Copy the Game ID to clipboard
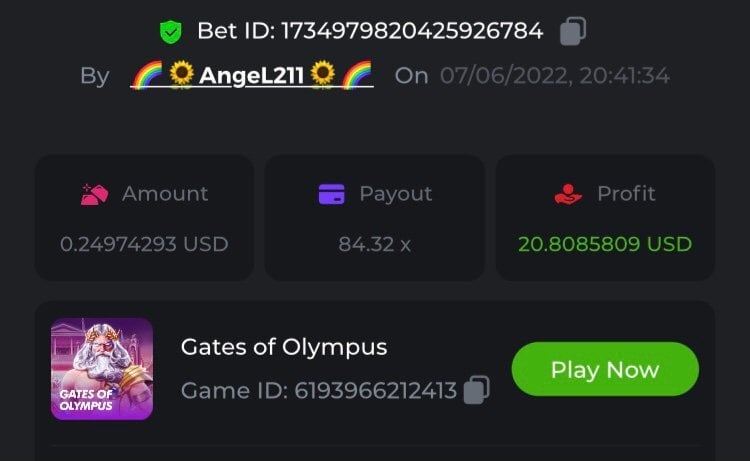This screenshot has width=750, height=461. (477, 389)
